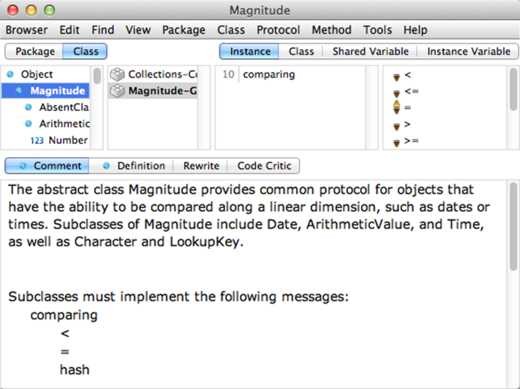Click the Magnitude class icon in hierarchy
Image resolution: width=520 pixels, height=389 pixels.
(19, 91)
